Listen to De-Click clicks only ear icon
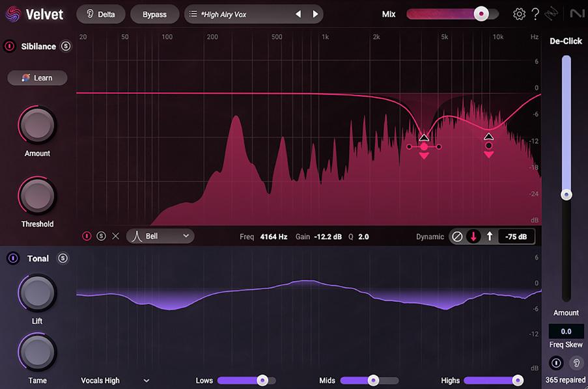Image resolution: width=588 pixels, height=389 pixels. (576, 363)
